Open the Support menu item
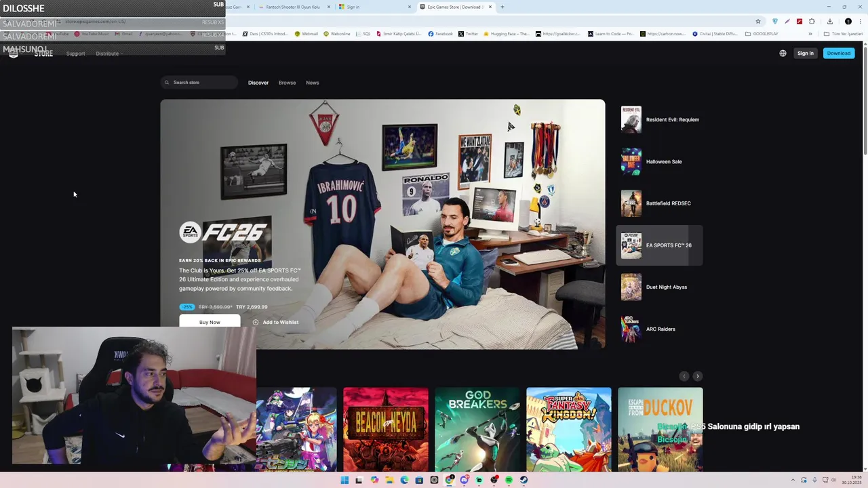Image resolution: width=868 pixels, height=488 pixels. point(75,54)
